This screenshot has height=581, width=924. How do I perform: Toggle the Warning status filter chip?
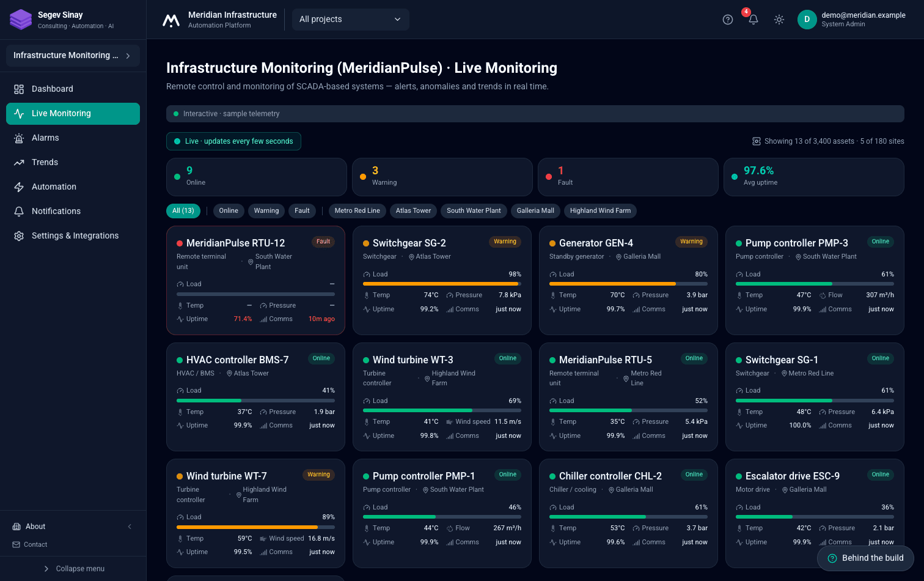[266, 211]
